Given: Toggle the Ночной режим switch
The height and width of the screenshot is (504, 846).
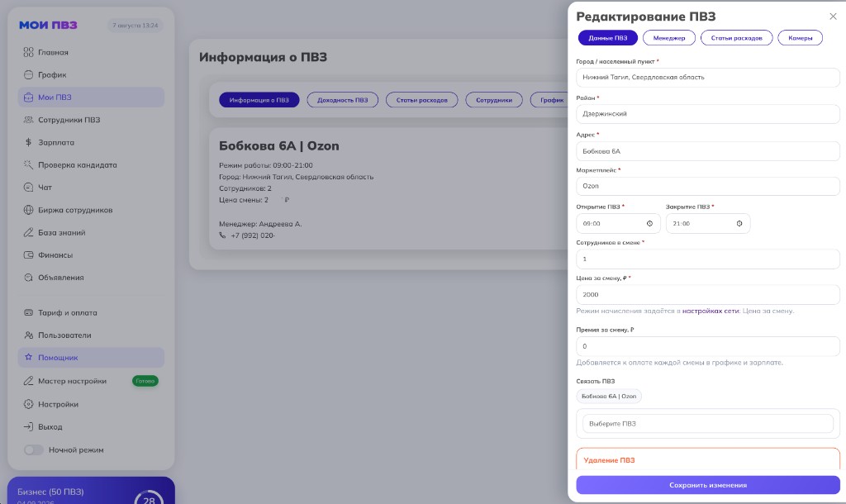Looking at the screenshot, I should 33,449.
